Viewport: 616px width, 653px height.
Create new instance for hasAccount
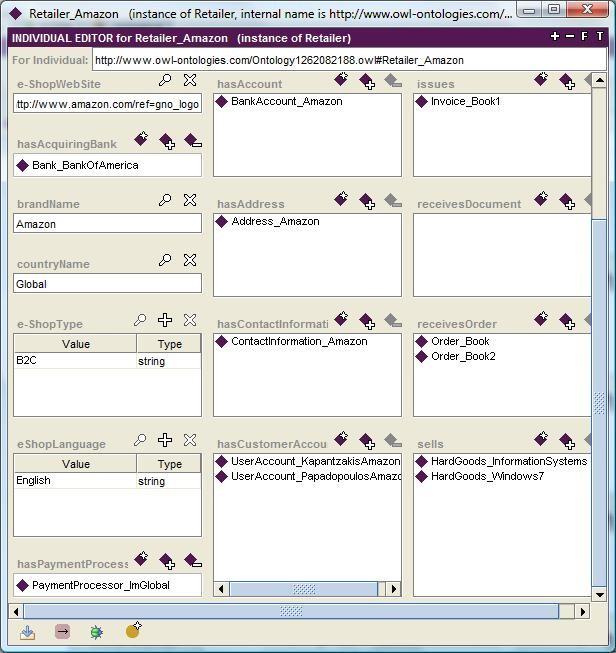[x=342, y=79]
